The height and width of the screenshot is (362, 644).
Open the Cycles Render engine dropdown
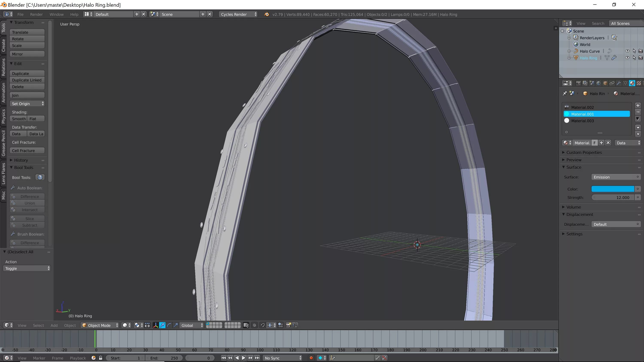[238, 14]
